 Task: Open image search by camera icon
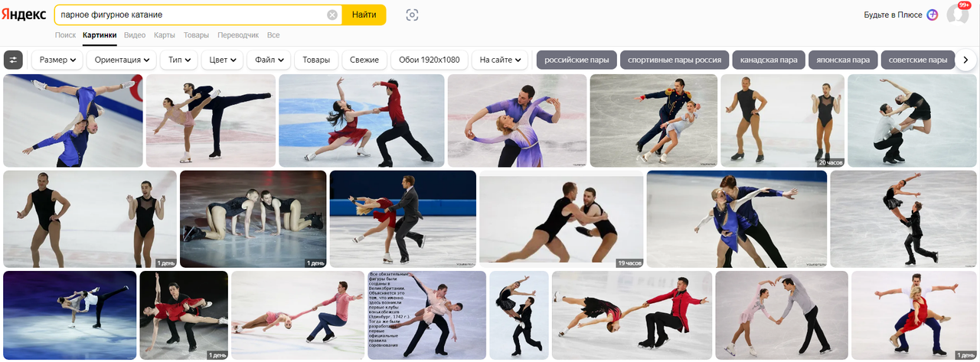coord(412,15)
